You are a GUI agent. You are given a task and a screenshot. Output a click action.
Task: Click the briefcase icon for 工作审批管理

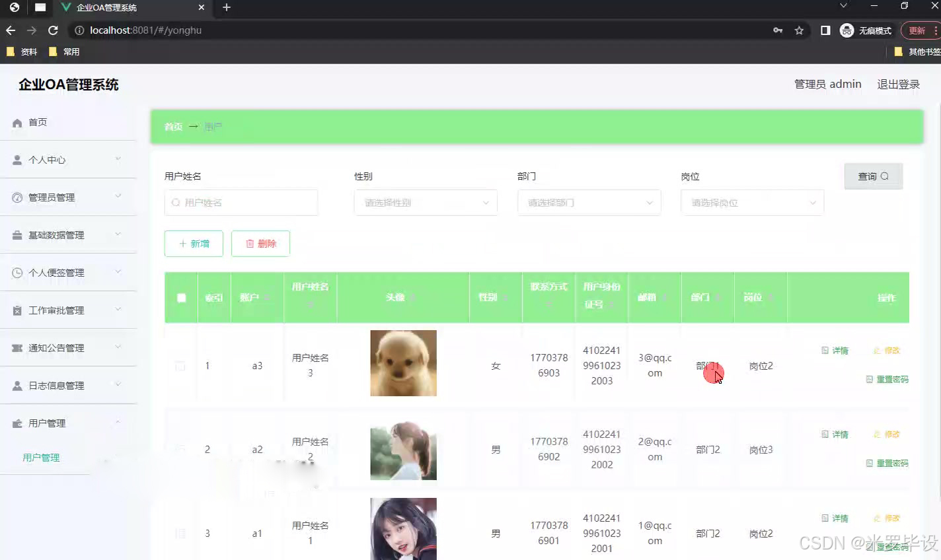[15, 310]
